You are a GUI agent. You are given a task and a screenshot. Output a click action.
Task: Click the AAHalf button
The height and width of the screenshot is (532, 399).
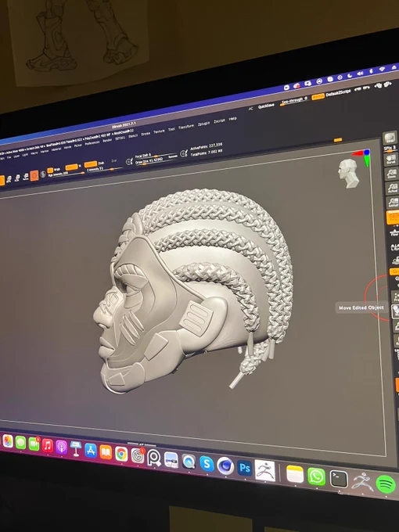pos(393,203)
